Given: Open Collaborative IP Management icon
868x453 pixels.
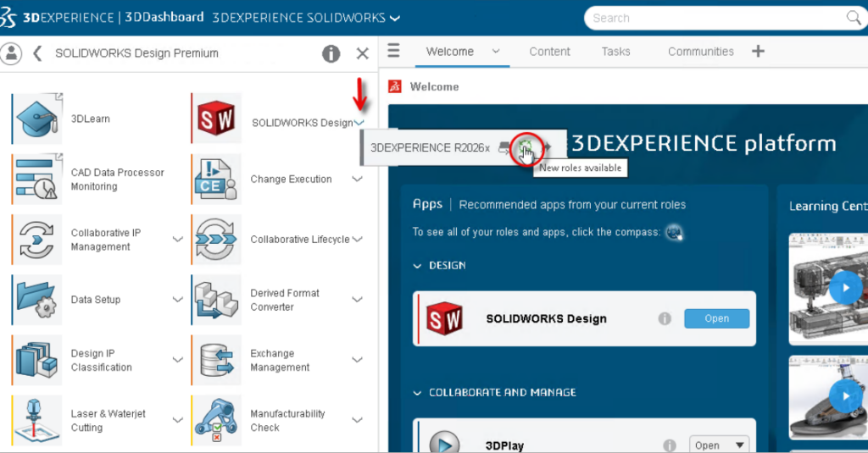Looking at the screenshot, I should (x=37, y=240).
